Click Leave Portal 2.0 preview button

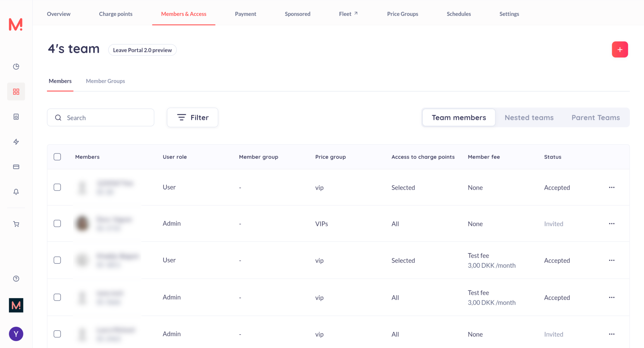pos(142,50)
